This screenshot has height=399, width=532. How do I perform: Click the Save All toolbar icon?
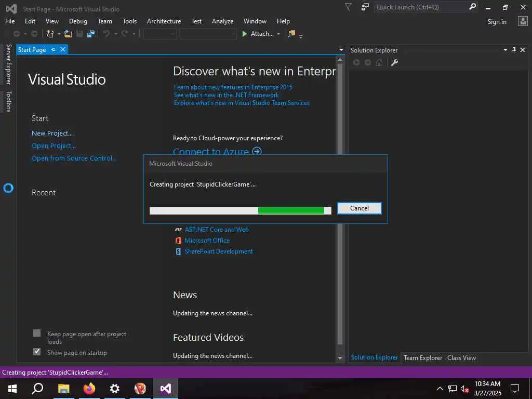[91, 34]
